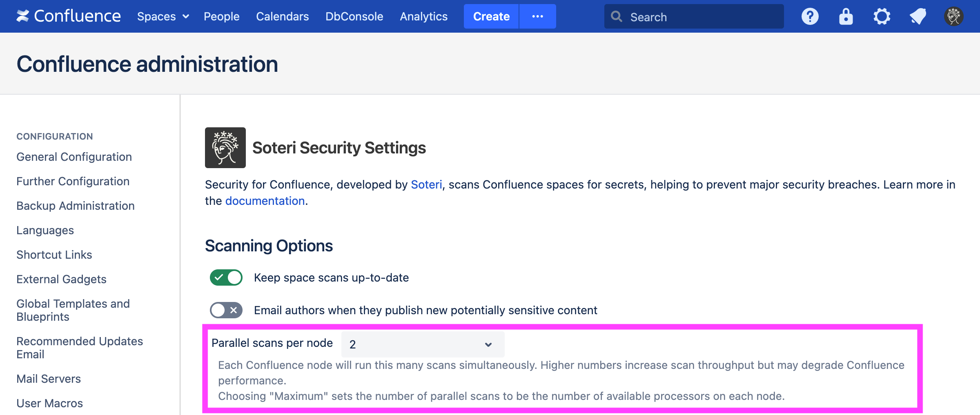Click inside the Search field

(694, 17)
